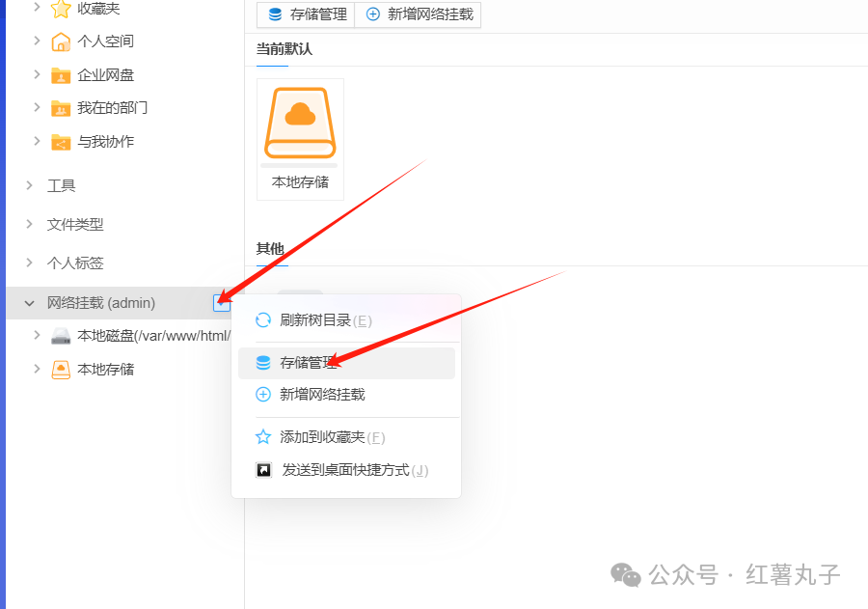868x609 pixels.
Task: Expand the 企业网盘 tree node
Action: (x=37, y=73)
